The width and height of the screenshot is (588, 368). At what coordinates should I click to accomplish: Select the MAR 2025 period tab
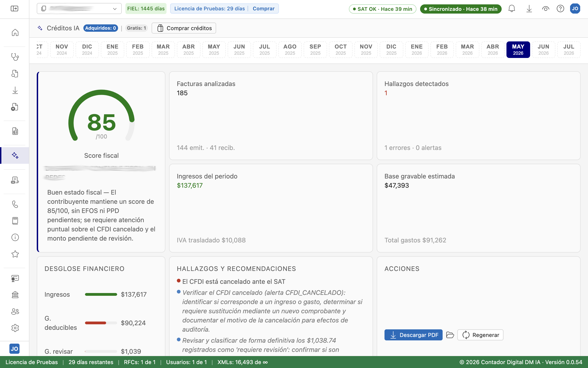[x=163, y=50]
